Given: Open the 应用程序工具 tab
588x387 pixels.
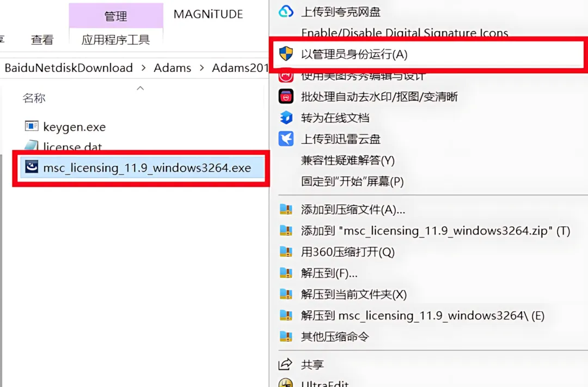Looking at the screenshot, I should 116,39.
